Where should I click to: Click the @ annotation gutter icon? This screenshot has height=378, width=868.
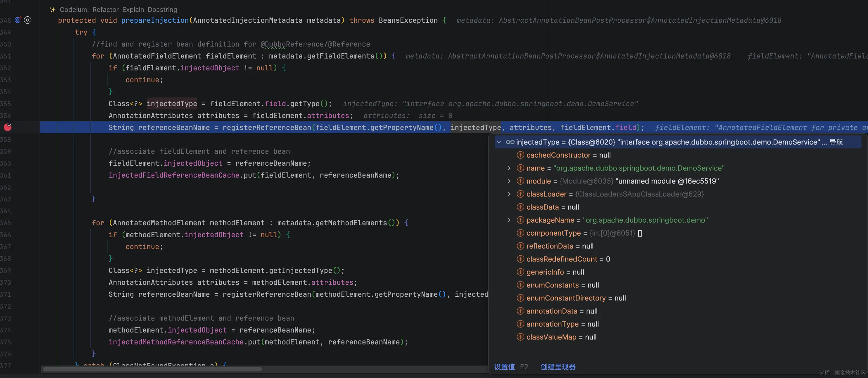[28, 20]
